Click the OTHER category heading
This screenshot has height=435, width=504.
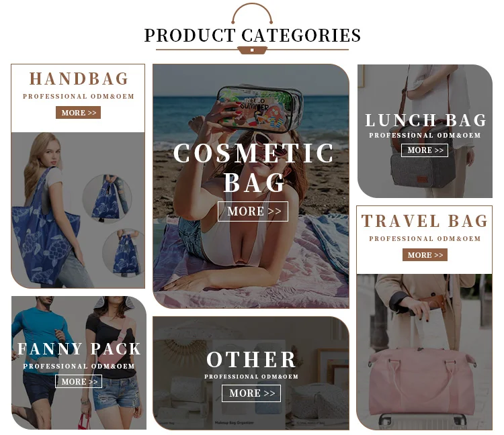point(251,360)
